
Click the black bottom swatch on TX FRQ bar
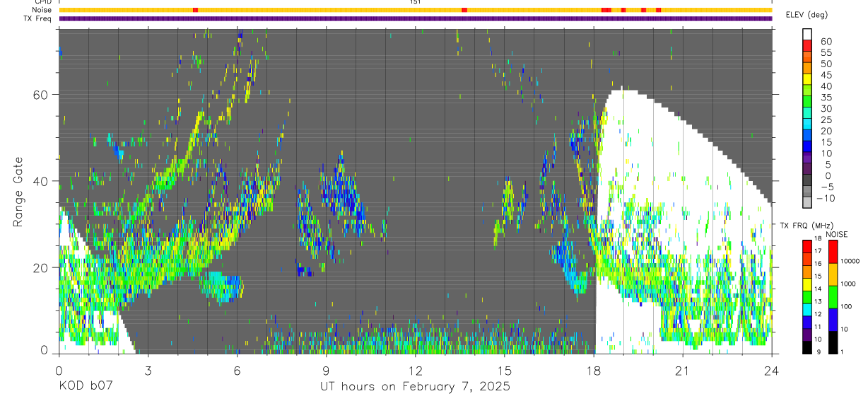coord(806,347)
